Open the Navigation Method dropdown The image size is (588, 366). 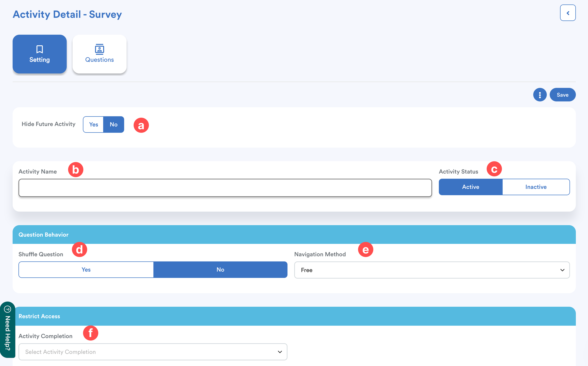point(432,270)
